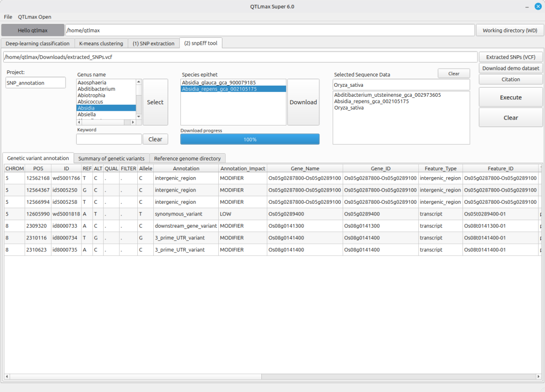Show Summary of genetic variants tab
Screen dimensions: 545x392
(111, 159)
